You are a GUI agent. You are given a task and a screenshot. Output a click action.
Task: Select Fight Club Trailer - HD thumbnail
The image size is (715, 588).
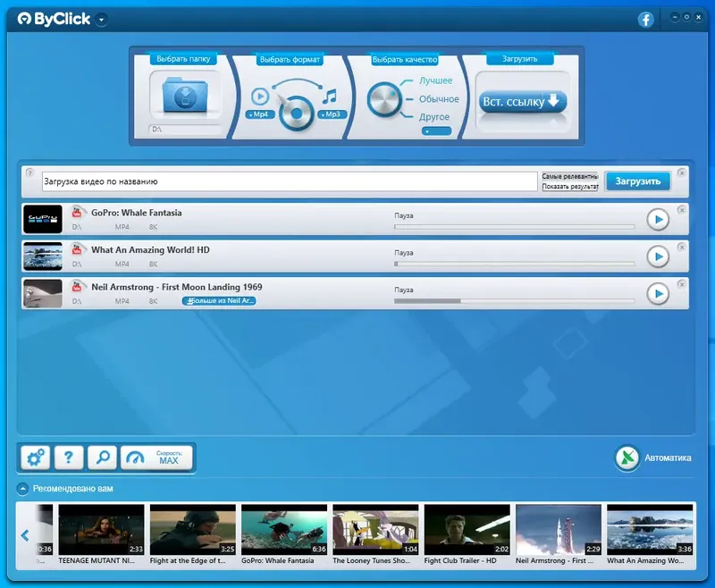467,530
